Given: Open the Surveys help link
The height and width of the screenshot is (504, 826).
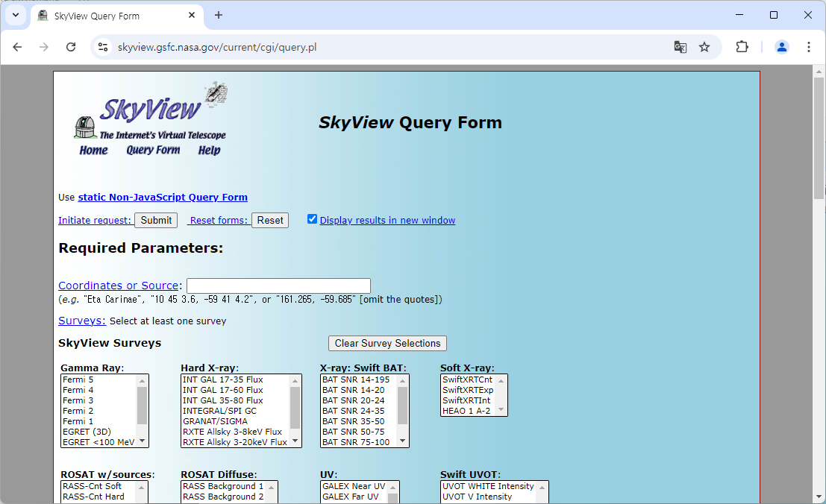Looking at the screenshot, I should tap(81, 321).
